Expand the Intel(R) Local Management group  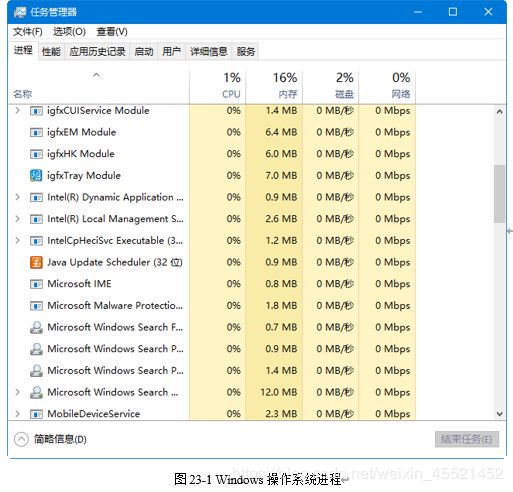tap(18, 219)
